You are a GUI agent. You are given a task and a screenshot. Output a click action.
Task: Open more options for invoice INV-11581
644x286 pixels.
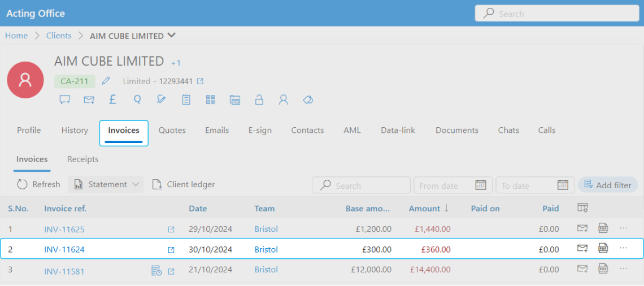click(624, 269)
